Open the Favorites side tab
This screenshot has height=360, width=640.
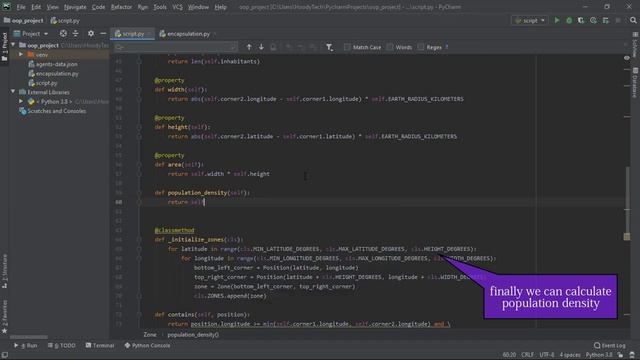(x=4, y=317)
